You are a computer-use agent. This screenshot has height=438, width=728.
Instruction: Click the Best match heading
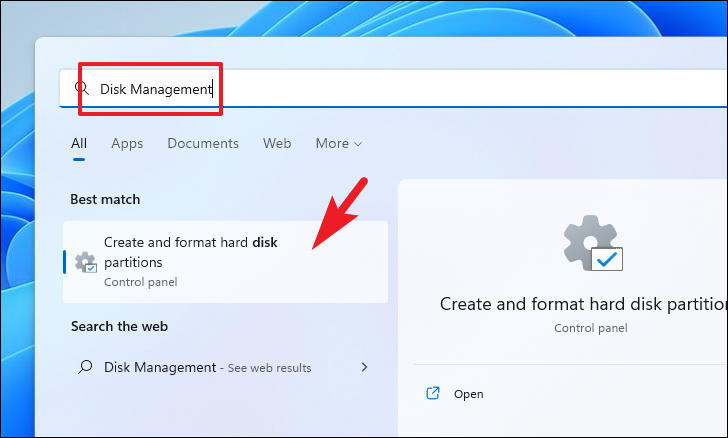(x=105, y=199)
